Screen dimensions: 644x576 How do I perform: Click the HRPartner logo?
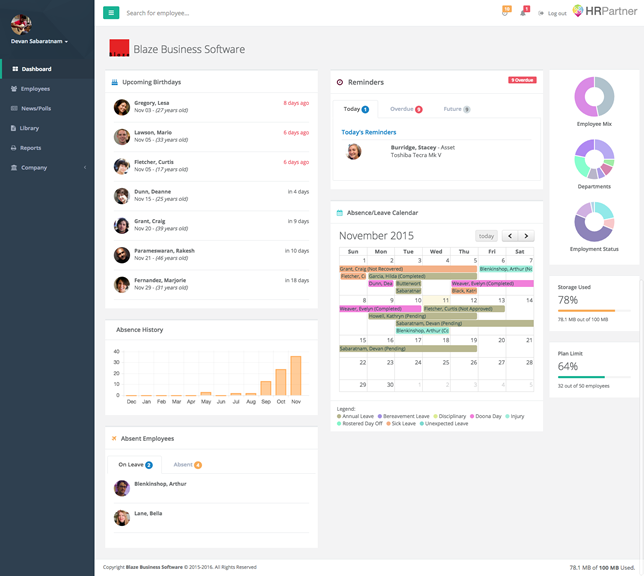pyautogui.click(x=605, y=11)
